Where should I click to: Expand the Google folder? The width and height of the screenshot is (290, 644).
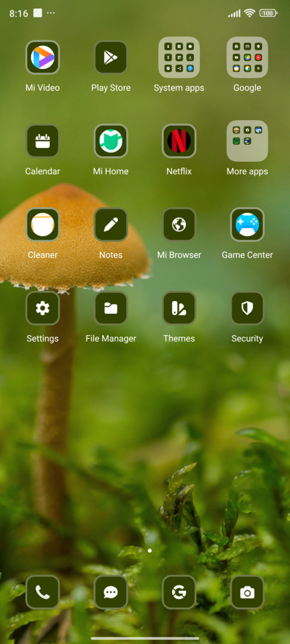[247, 57]
